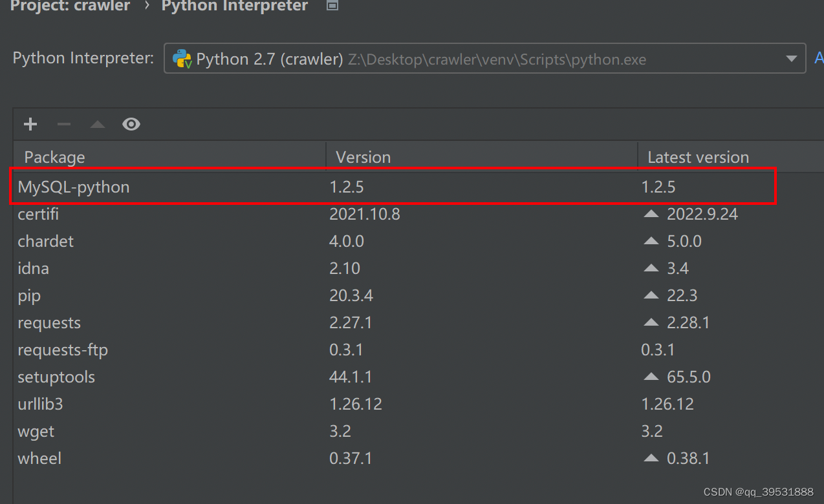Click the upgrade arrow icon in the toolbar
The height and width of the screenshot is (504, 824).
tap(97, 124)
